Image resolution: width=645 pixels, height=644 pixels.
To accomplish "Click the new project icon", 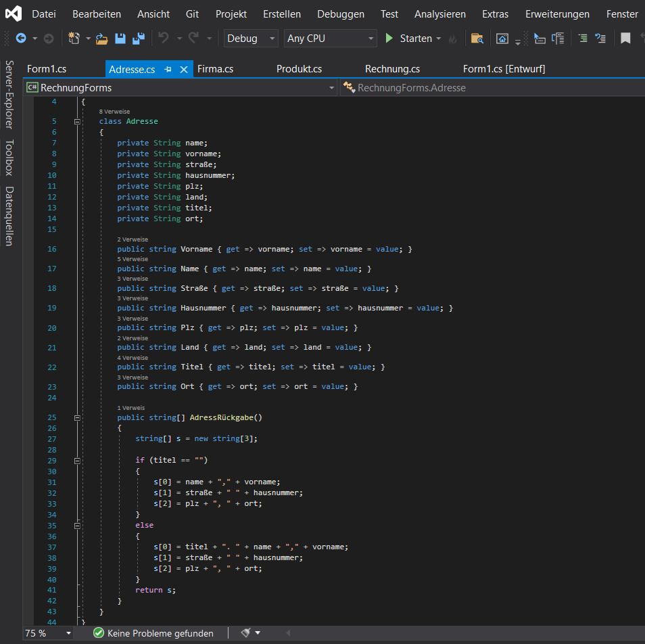I will (x=74, y=39).
